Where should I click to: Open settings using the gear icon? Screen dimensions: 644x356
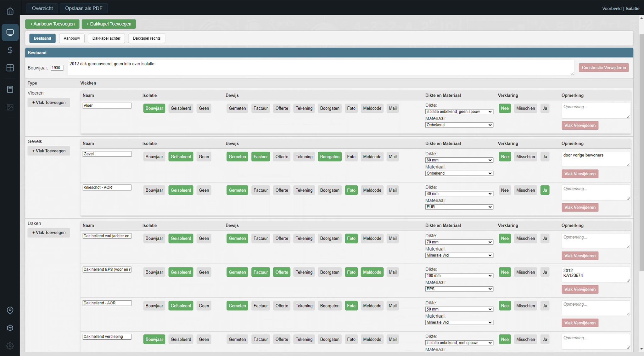10,346
